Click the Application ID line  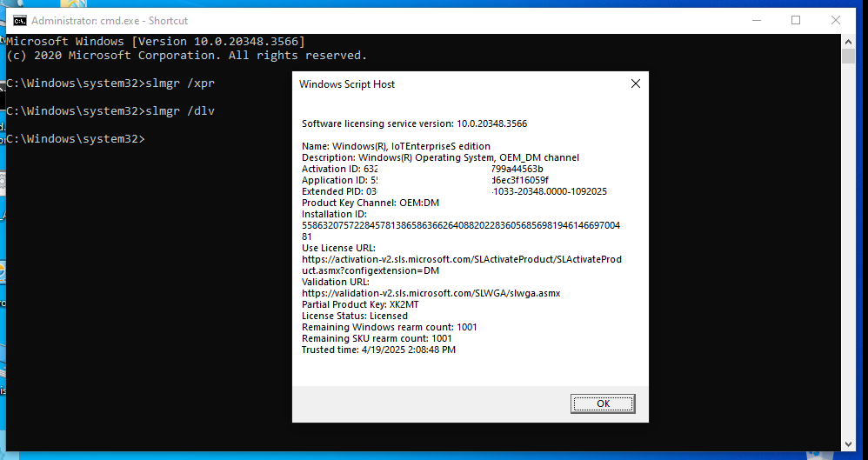425,181
